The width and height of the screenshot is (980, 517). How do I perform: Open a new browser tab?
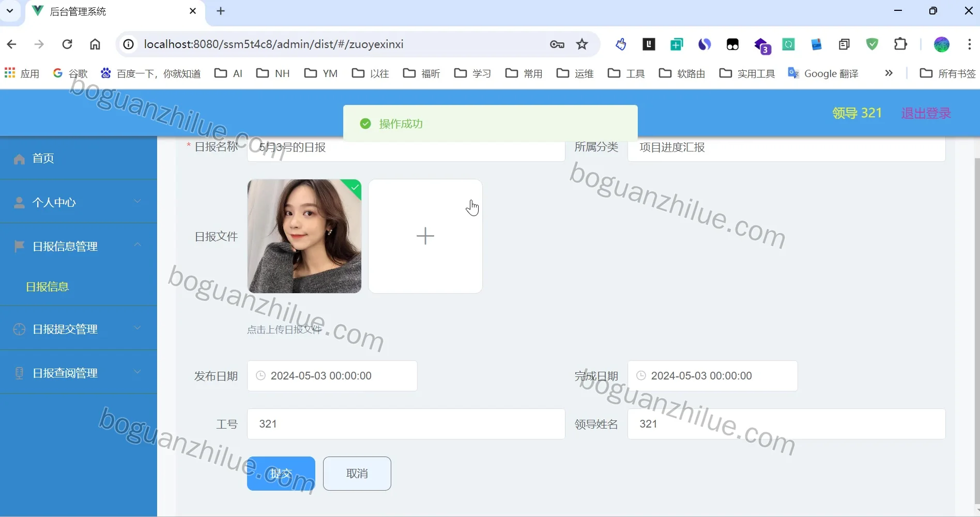click(221, 11)
